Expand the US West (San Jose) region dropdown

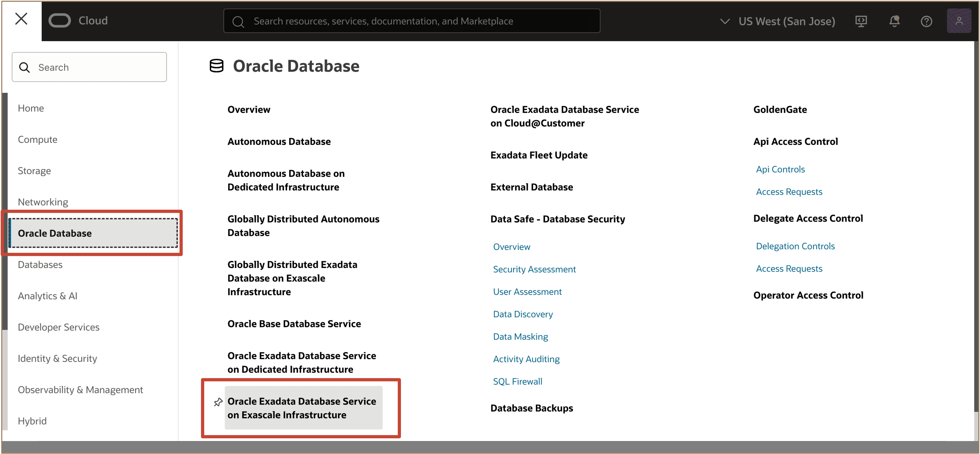[724, 21]
